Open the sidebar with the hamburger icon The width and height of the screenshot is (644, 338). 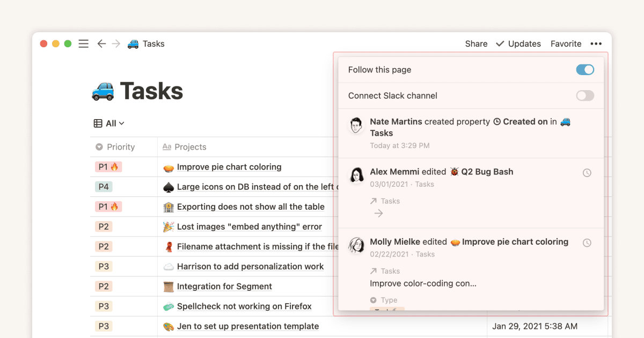pos(83,43)
